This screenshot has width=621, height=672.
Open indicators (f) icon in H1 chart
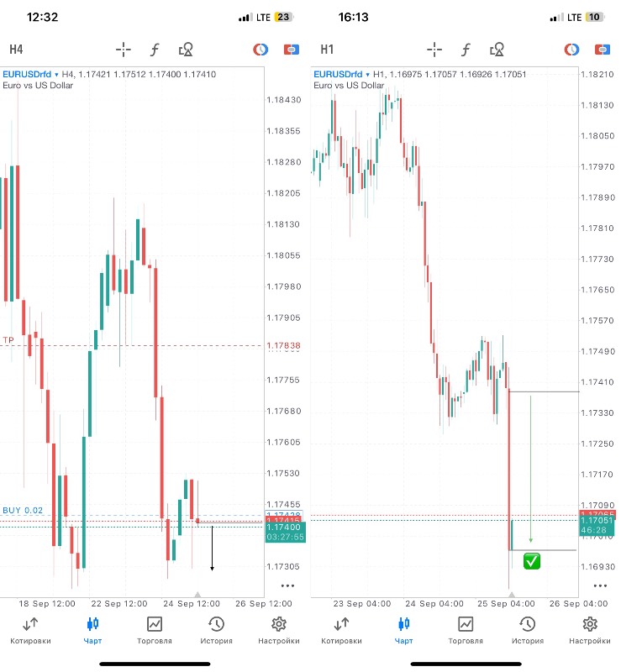click(x=466, y=49)
